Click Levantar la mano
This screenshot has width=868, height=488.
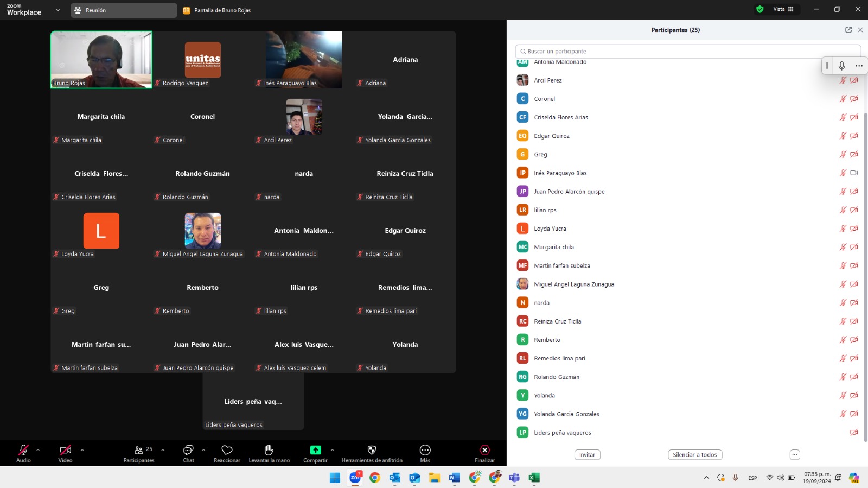click(269, 453)
